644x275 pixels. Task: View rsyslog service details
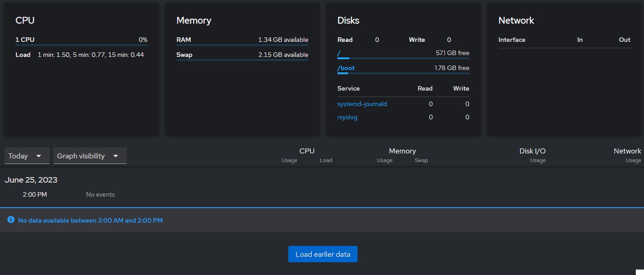(347, 117)
